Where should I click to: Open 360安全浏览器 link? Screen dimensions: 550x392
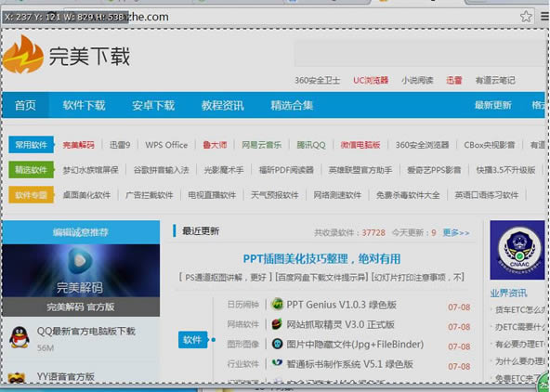[x=423, y=145]
